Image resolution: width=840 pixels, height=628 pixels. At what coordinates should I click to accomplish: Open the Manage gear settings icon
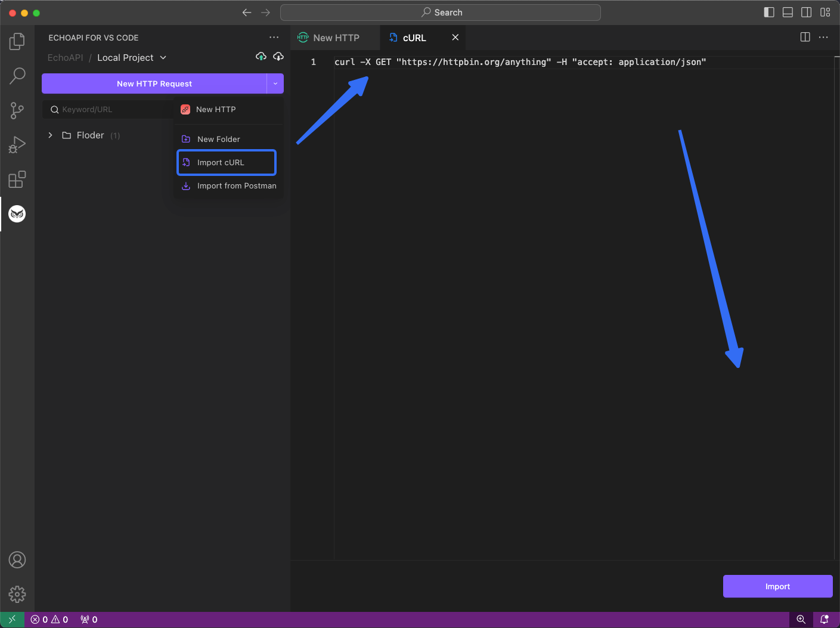(x=17, y=595)
